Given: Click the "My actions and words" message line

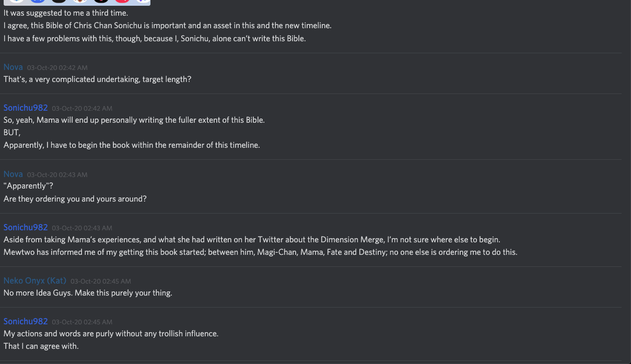Looking at the screenshot, I should (x=111, y=334).
